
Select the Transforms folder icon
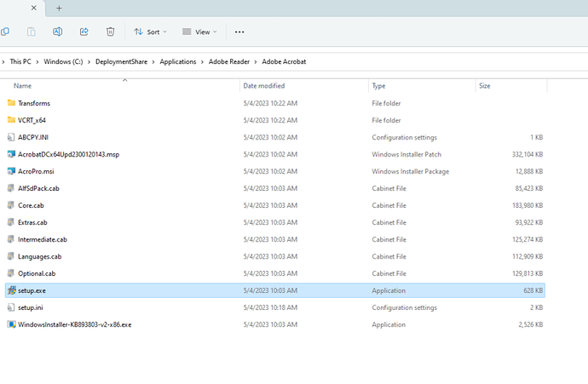(11, 103)
